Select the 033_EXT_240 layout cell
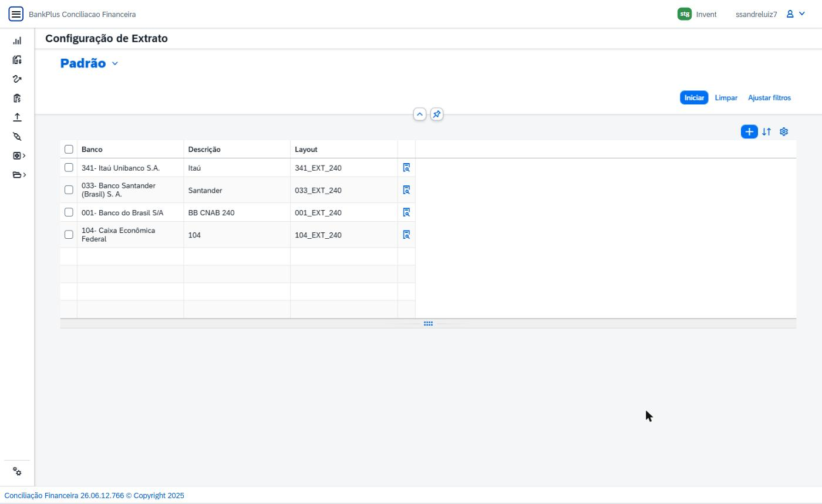Viewport: 822px width, 504px height. point(344,190)
